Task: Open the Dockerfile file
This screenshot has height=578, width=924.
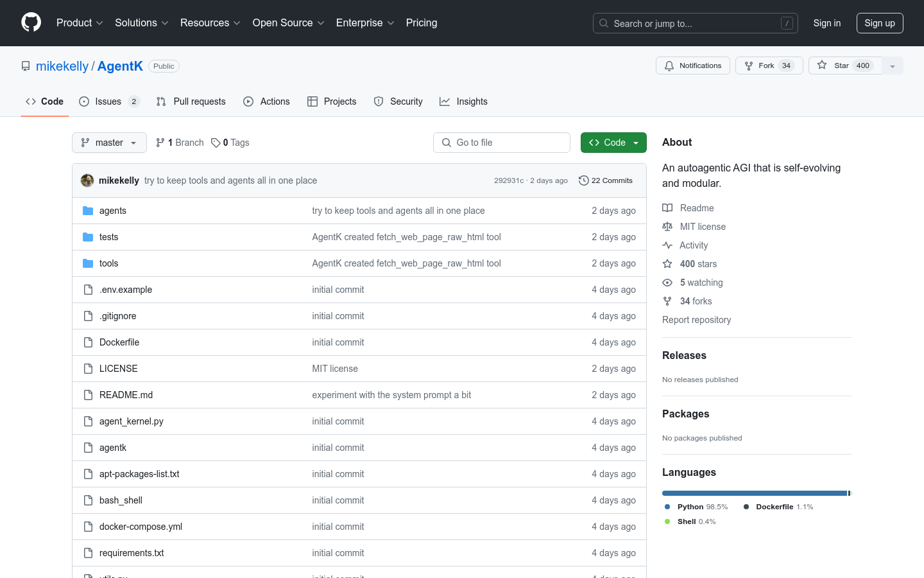Action: tap(119, 342)
